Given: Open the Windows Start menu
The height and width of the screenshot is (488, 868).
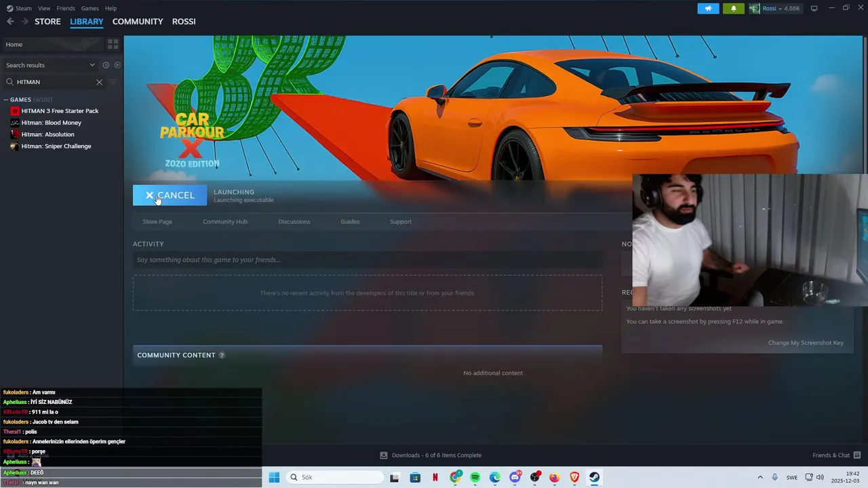Looking at the screenshot, I should click(x=274, y=477).
